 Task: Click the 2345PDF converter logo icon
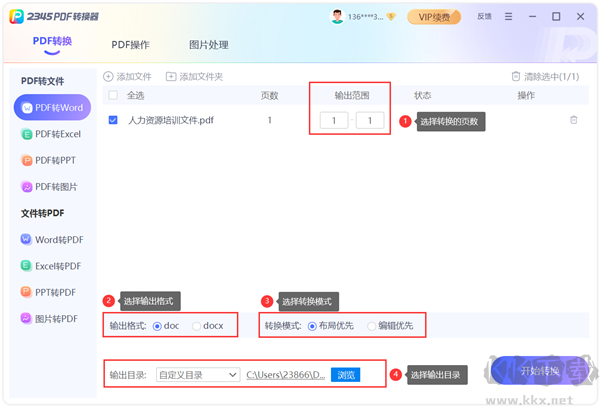16,16
